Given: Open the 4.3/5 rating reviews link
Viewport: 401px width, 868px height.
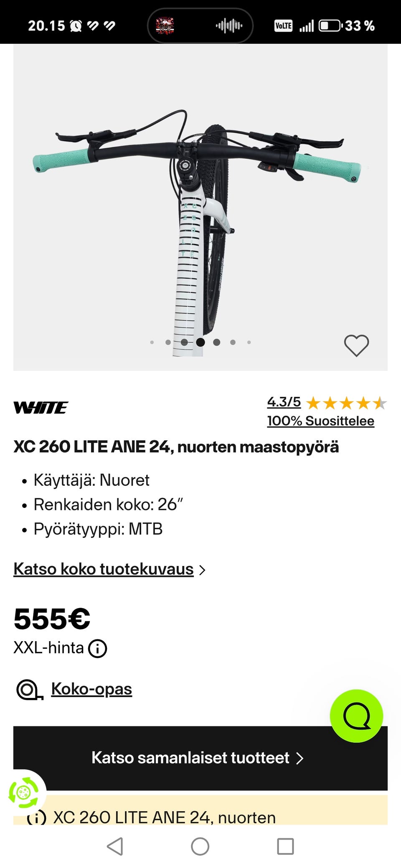Looking at the screenshot, I should 284,402.
